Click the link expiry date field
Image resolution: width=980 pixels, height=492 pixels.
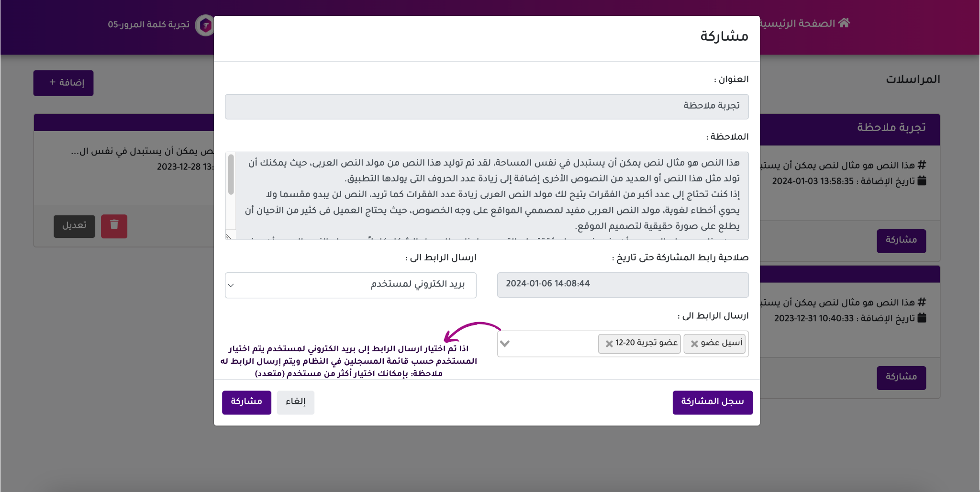click(x=622, y=285)
